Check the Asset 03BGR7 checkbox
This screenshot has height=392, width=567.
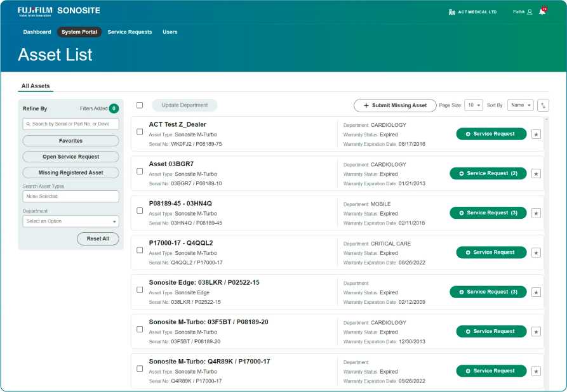click(x=140, y=171)
